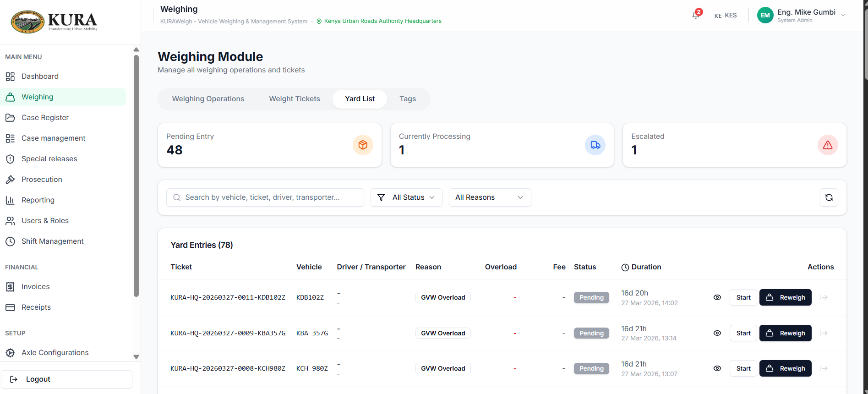The image size is (868, 394).
Task: Focus the vehicle search field
Action: tap(265, 197)
